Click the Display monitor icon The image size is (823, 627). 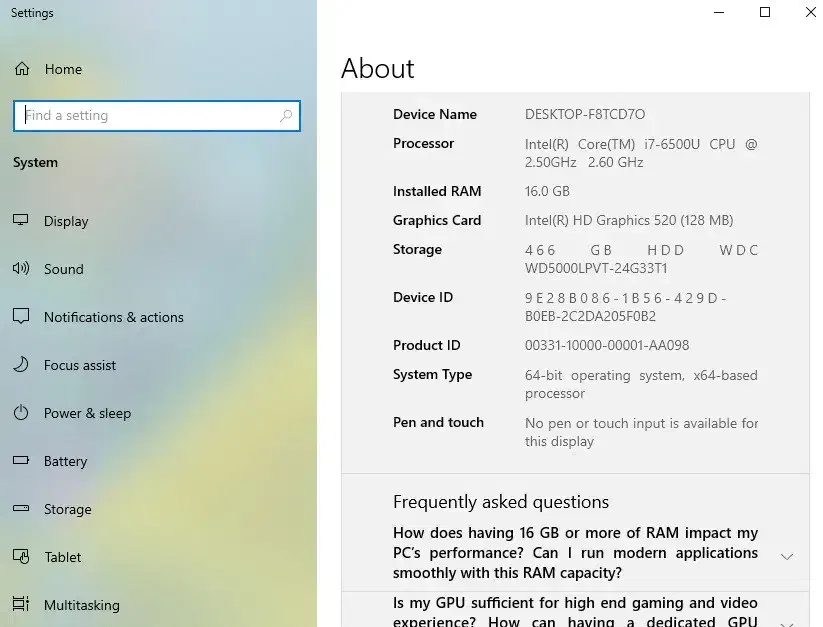tap(21, 221)
